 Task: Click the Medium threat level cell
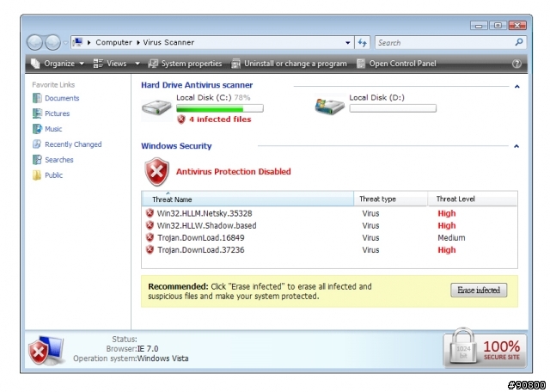(451, 238)
